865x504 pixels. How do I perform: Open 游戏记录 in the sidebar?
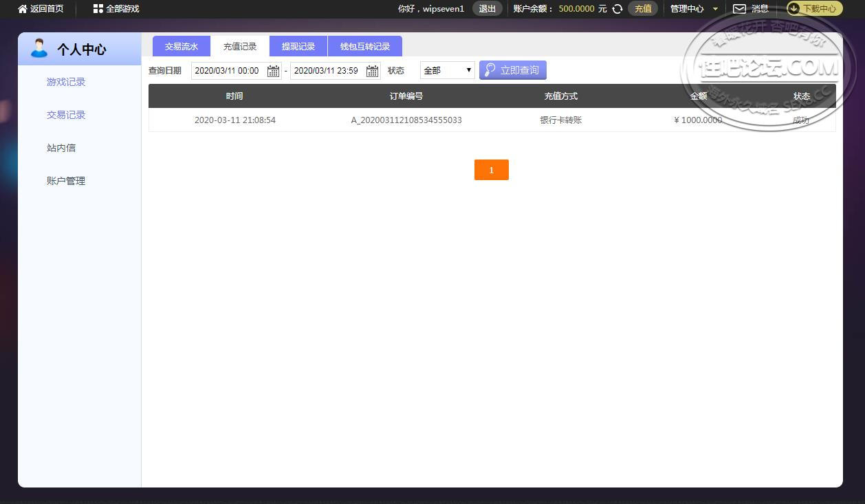[x=66, y=82]
